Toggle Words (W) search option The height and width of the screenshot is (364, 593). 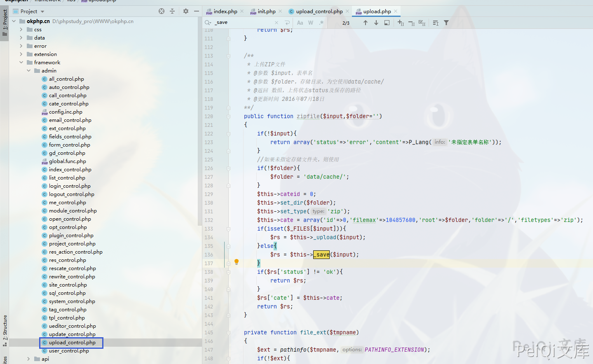(x=311, y=23)
